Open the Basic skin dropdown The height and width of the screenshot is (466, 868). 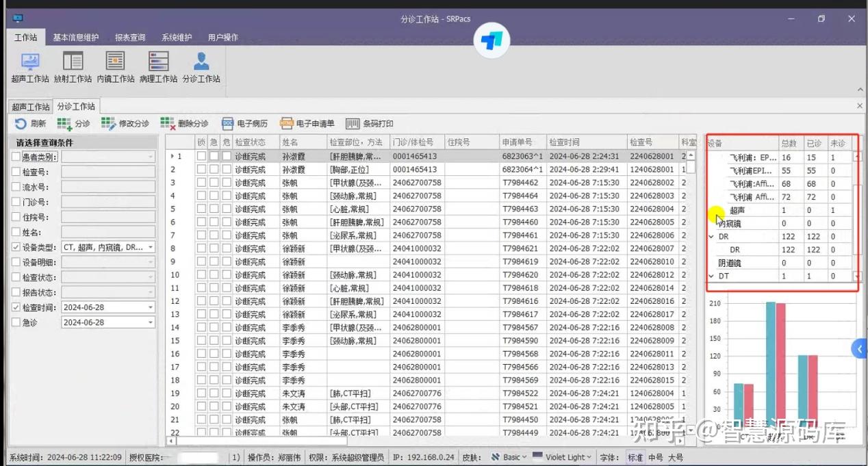(508, 457)
